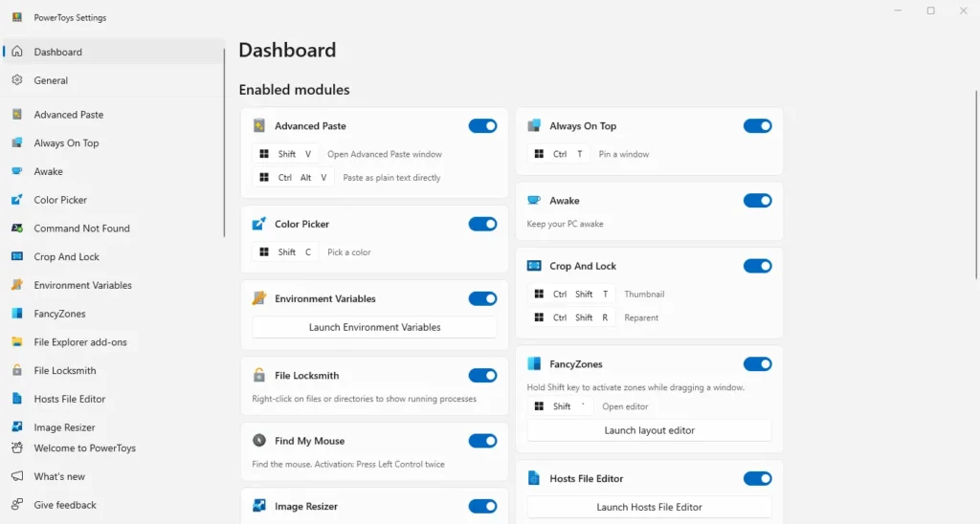Select the File Locksmith padlock sidebar icon
980x524 pixels.
tap(17, 370)
